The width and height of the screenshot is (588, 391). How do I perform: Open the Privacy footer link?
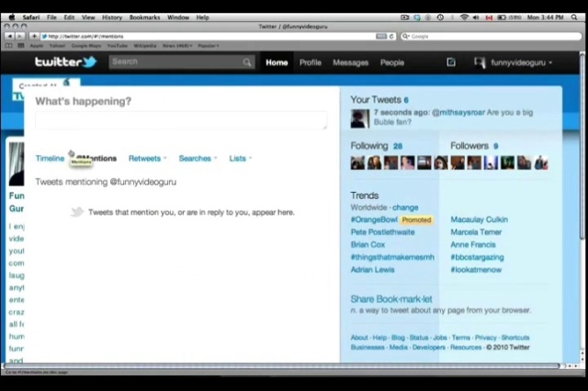point(486,338)
